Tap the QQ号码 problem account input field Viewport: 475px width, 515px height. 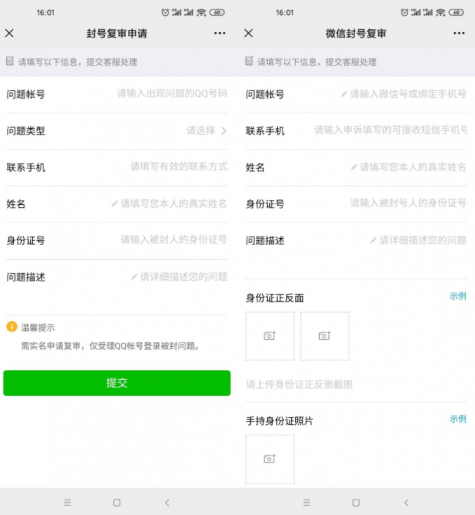172,94
